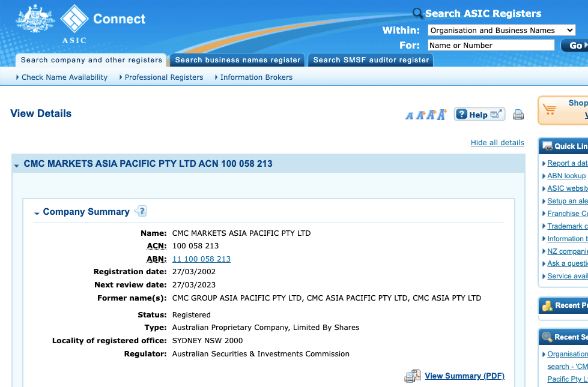Open the NZ companies quick link
Viewport: 588px width, 387px height.
coord(568,251)
